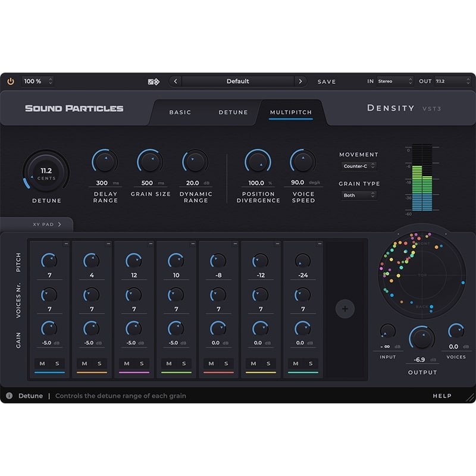Remove the green pitch 10 layer
The image size is (476, 476).
193,244
